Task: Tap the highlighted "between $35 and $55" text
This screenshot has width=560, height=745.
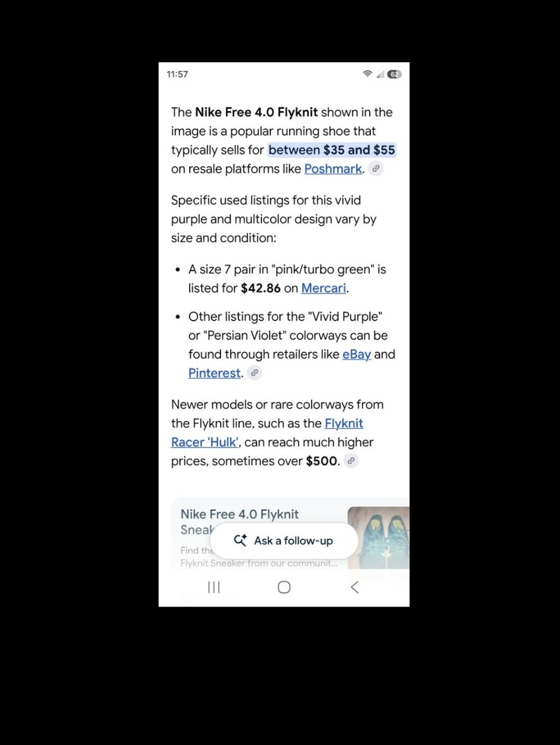Action: pos(332,150)
